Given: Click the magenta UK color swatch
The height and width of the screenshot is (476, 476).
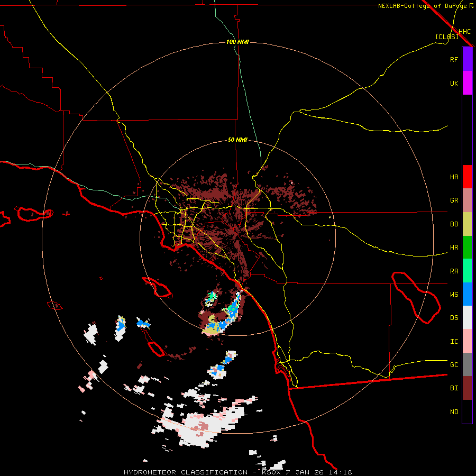Looking at the screenshot, I should [x=467, y=83].
